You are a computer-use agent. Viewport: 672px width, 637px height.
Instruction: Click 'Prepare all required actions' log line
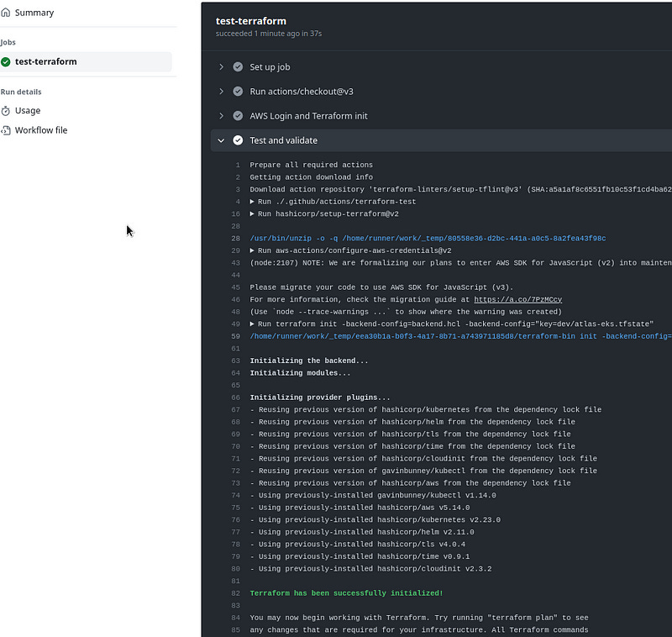pyautogui.click(x=311, y=165)
